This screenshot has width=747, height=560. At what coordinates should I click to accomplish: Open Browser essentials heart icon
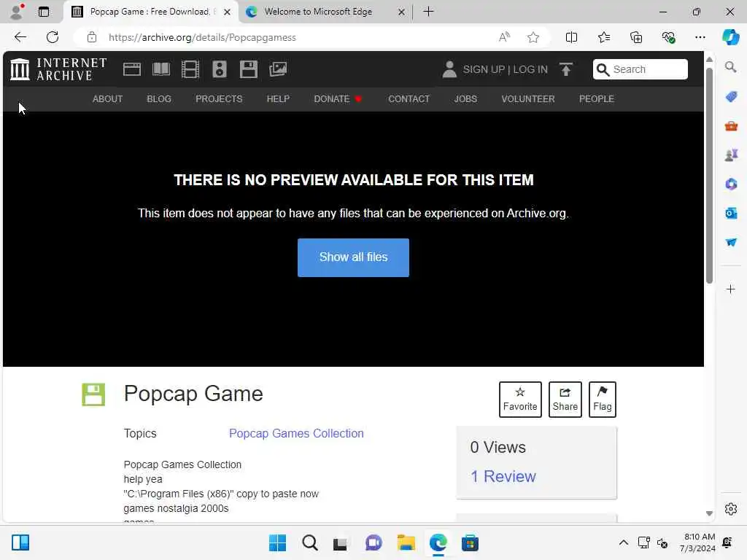[x=668, y=37]
